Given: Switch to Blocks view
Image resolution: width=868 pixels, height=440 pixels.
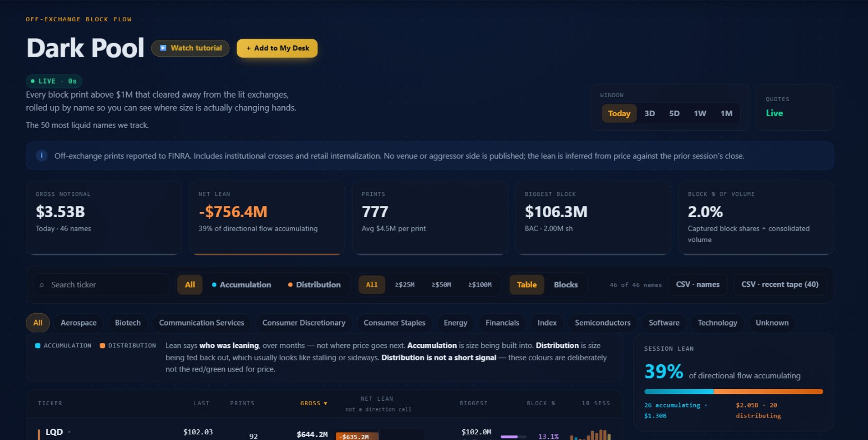Looking at the screenshot, I should point(565,285).
